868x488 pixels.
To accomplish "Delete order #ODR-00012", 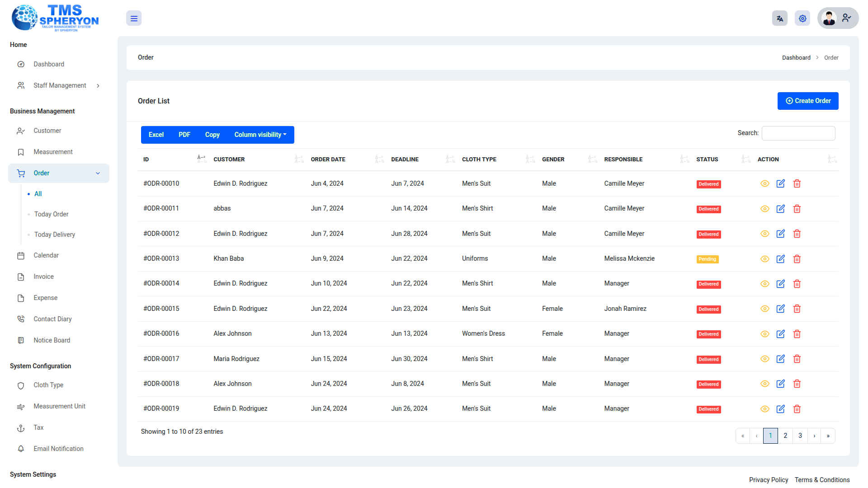I will [797, 234].
